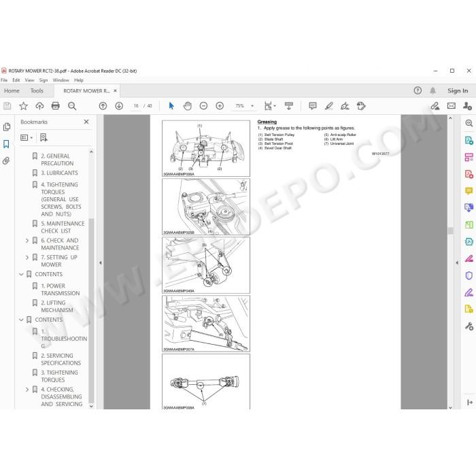This screenshot has height=476, width=476.
Task: Toggle the bookmarks panel icon
Action: [6, 144]
